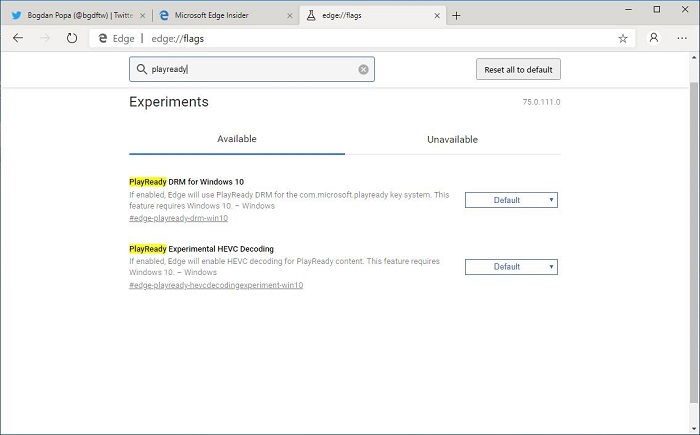The height and width of the screenshot is (435, 700).
Task: Reload the page with the Refresh icon
Action: pos(72,39)
